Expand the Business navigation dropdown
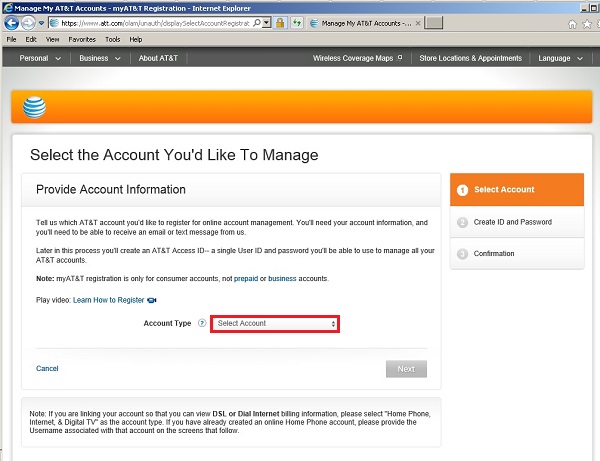Image resolution: width=600 pixels, height=461 pixels. pos(100,58)
